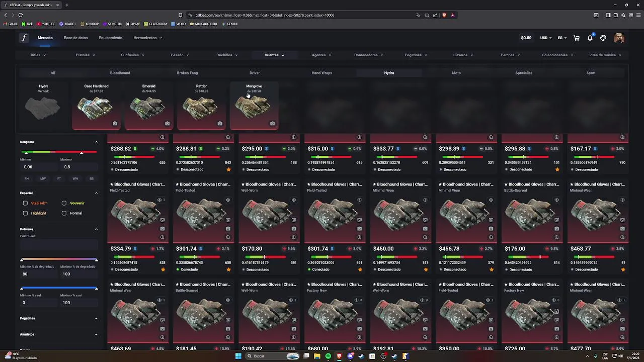Open the Equipamiento menu
The height and width of the screenshot is (362, 644).
click(x=111, y=38)
